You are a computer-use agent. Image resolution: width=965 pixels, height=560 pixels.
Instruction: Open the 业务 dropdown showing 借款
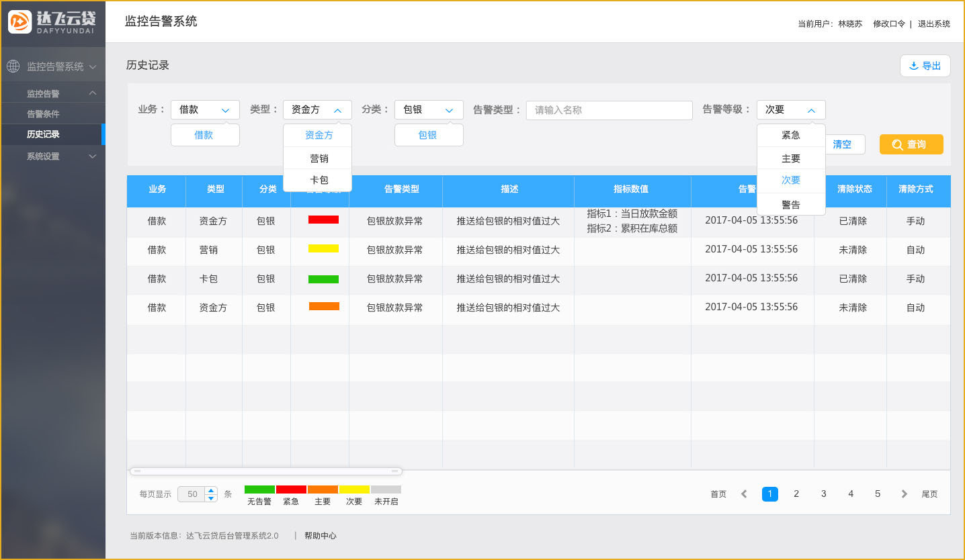(205, 109)
